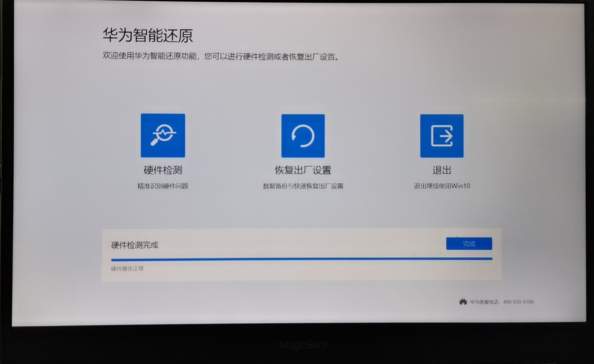Image resolution: width=594 pixels, height=364 pixels.
Task: Click the 欢迎使用华为智能还原功能 welcome sentence
Action: pyautogui.click(x=222, y=57)
